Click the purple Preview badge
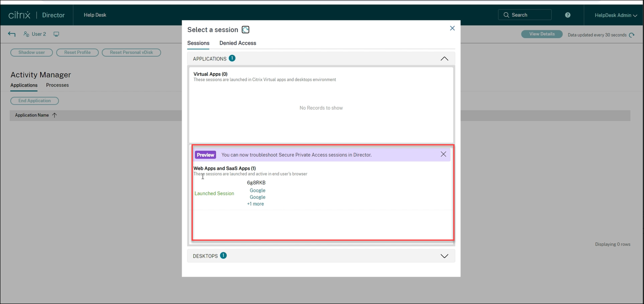 click(206, 155)
